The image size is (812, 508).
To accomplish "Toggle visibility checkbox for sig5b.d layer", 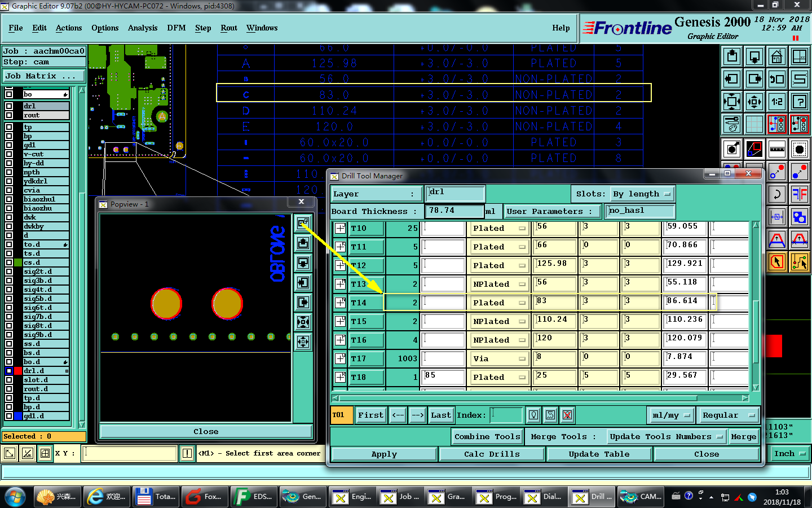I will pyautogui.click(x=9, y=299).
